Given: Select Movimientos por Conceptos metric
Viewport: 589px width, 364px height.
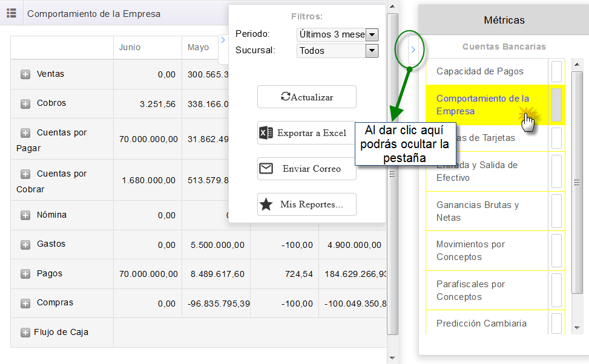Looking at the screenshot, I should click(470, 250).
